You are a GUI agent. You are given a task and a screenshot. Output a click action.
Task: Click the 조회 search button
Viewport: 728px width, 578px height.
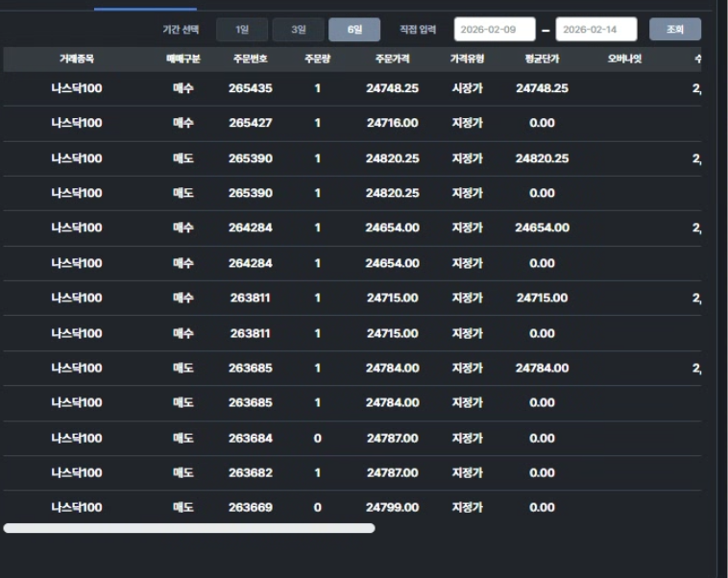pos(675,29)
